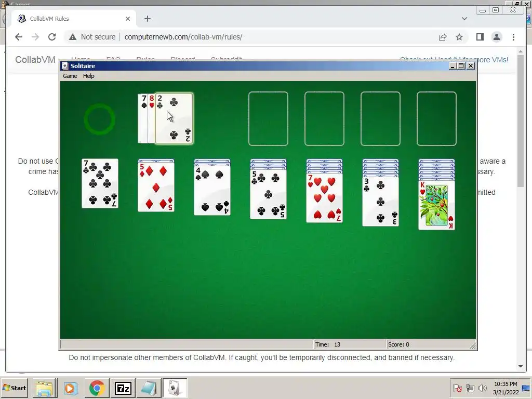Open the Action Center flag icon
The width and height of the screenshot is (532, 399).
457,388
